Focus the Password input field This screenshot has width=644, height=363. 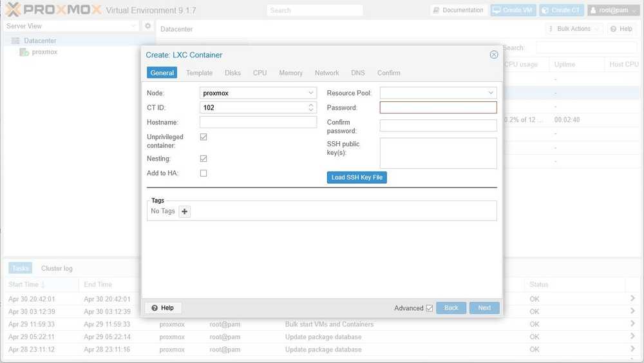pos(438,108)
